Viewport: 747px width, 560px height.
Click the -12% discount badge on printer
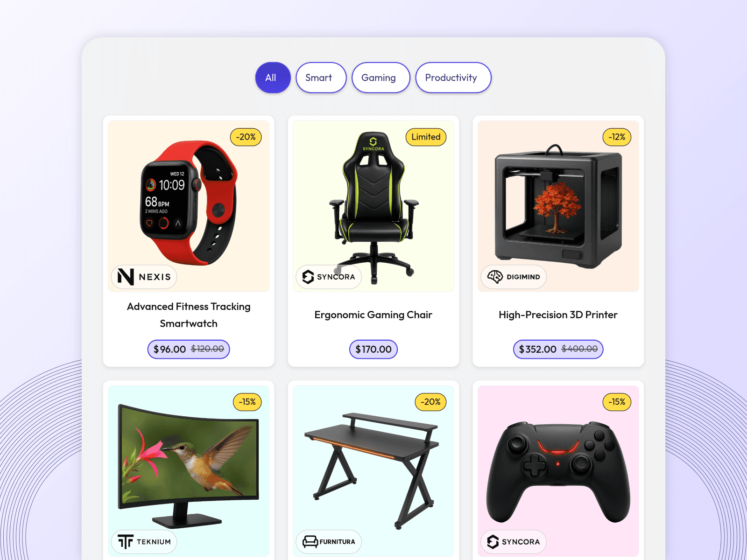[617, 137]
